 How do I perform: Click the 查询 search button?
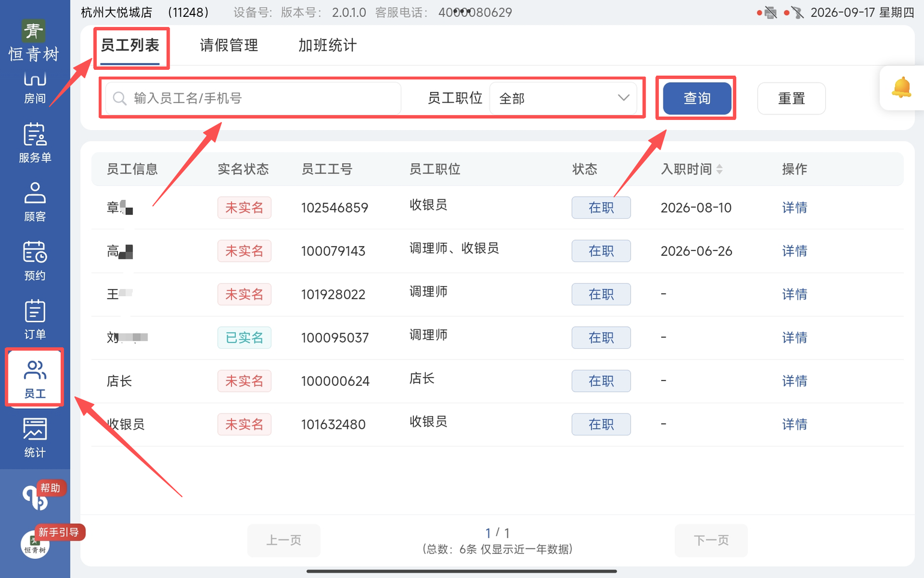697,98
